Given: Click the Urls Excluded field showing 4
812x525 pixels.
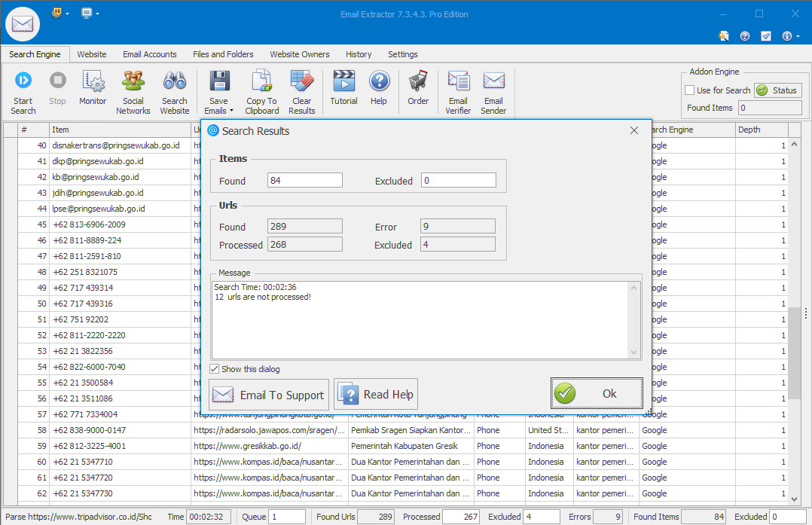Looking at the screenshot, I should click(x=458, y=244).
